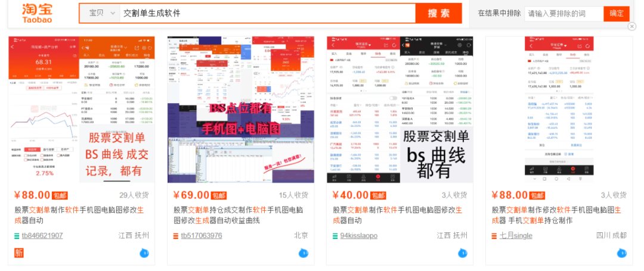
Task: Visit seller tb846621907 shop
Action: [42, 236]
